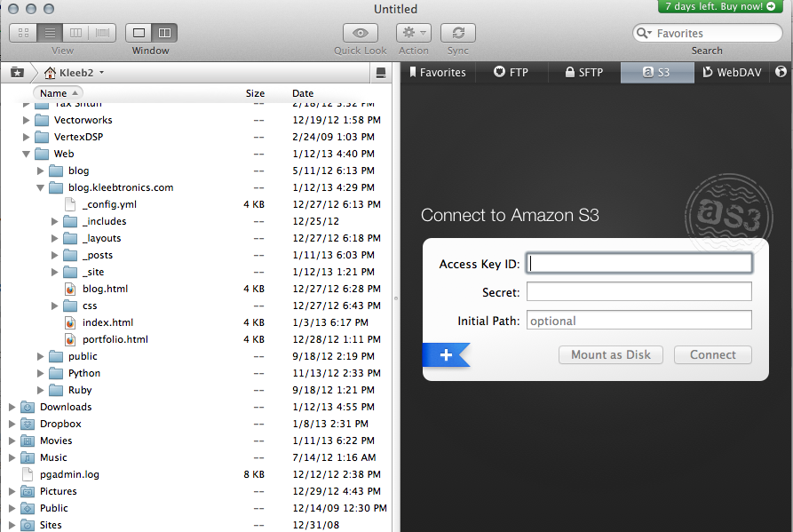Switch to icon view mode
793x532 pixels.
click(x=23, y=33)
